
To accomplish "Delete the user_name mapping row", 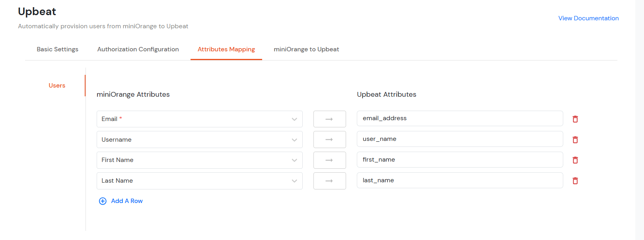I will (x=575, y=140).
